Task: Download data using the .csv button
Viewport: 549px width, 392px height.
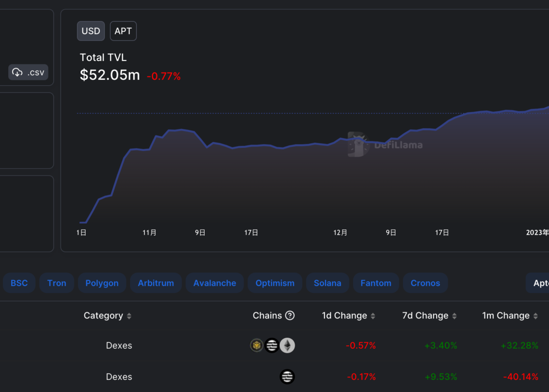Action: [28, 72]
